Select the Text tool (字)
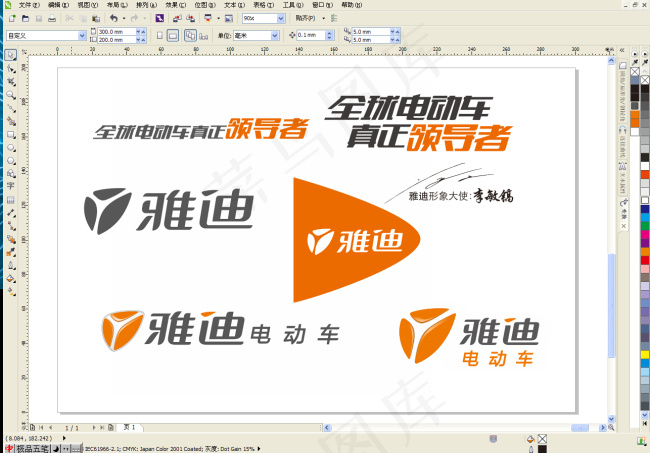The width and height of the screenshot is (650, 453). pos(11,186)
